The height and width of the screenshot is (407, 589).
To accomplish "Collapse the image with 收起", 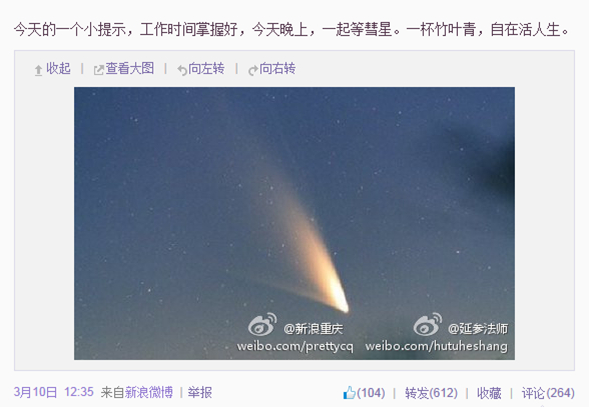I will point(58,68).
